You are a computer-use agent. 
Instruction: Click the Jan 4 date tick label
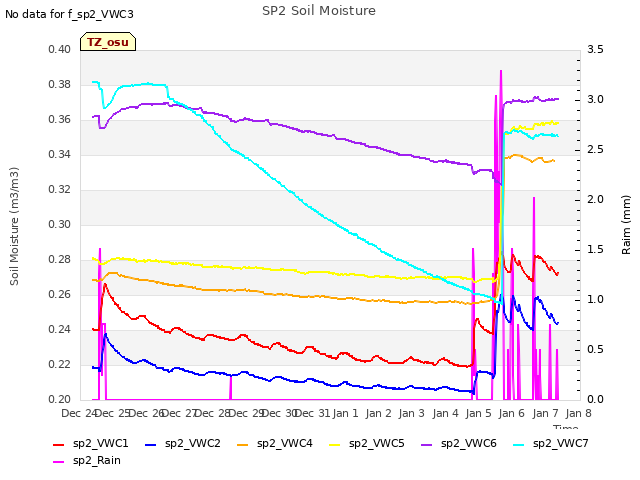click(445, 414)
